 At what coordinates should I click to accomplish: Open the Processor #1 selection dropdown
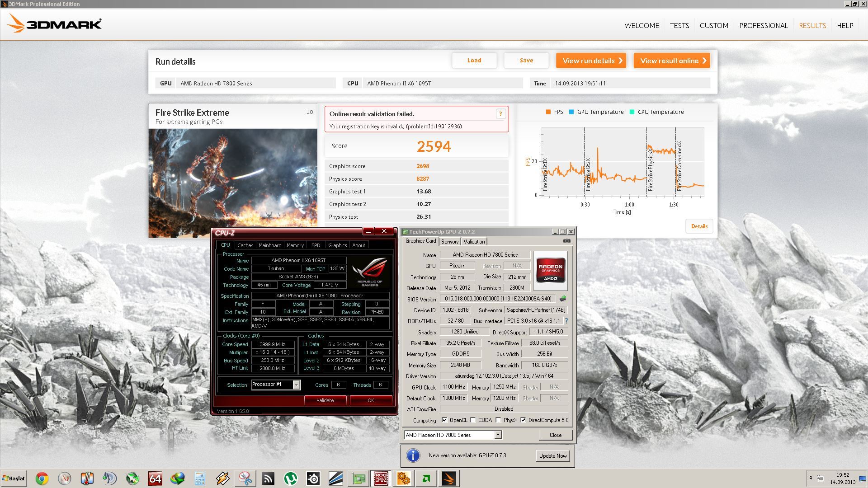296,385
